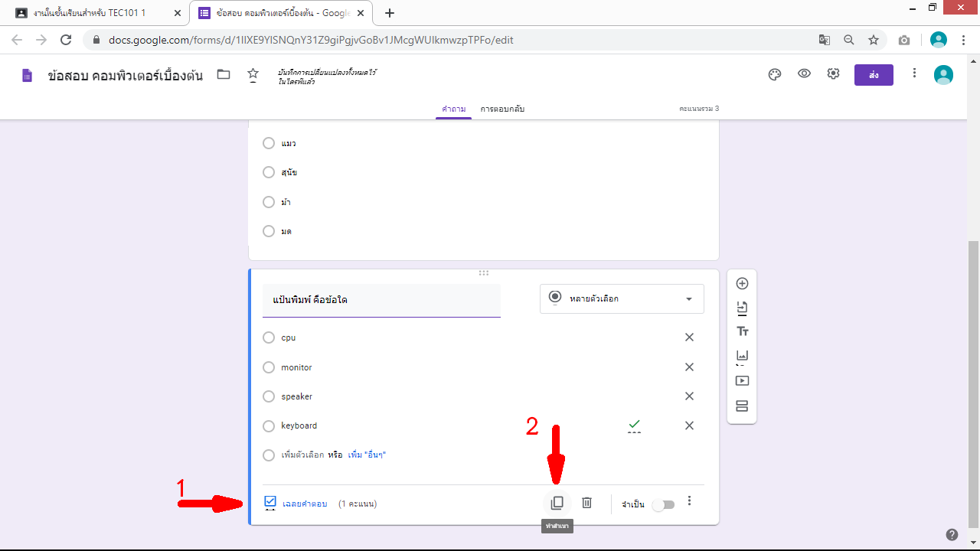
Task: Add a new section to the form
Action: tap(741, 406)
